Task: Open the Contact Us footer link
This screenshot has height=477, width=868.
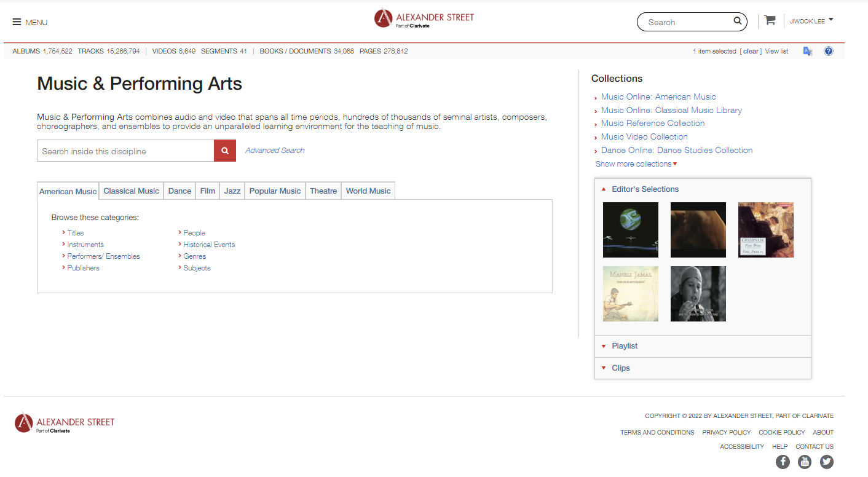Action: click(x=815, y=447)
